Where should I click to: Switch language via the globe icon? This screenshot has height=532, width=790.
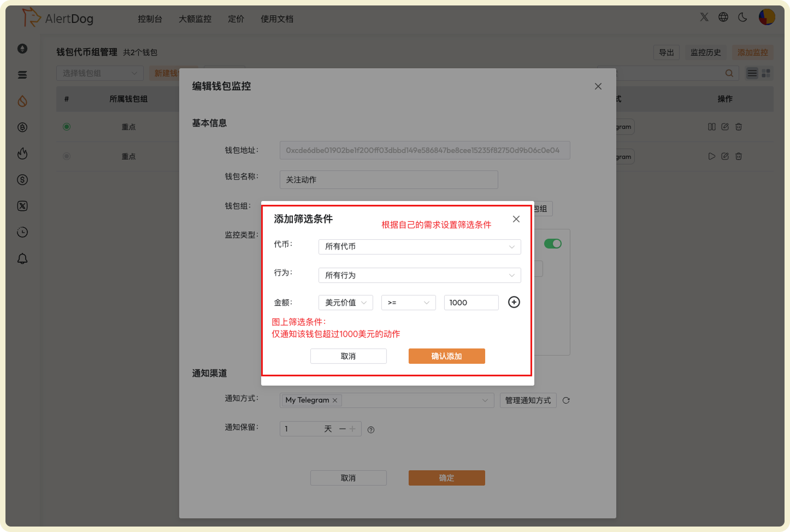(x=723, y=17)
